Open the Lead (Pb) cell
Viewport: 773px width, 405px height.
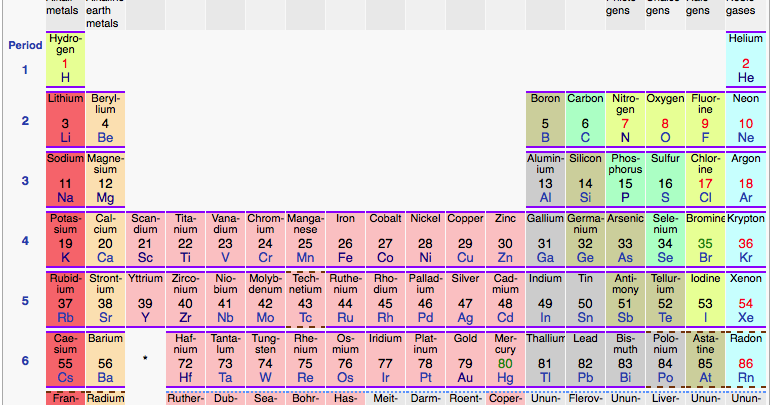(585, 359)
